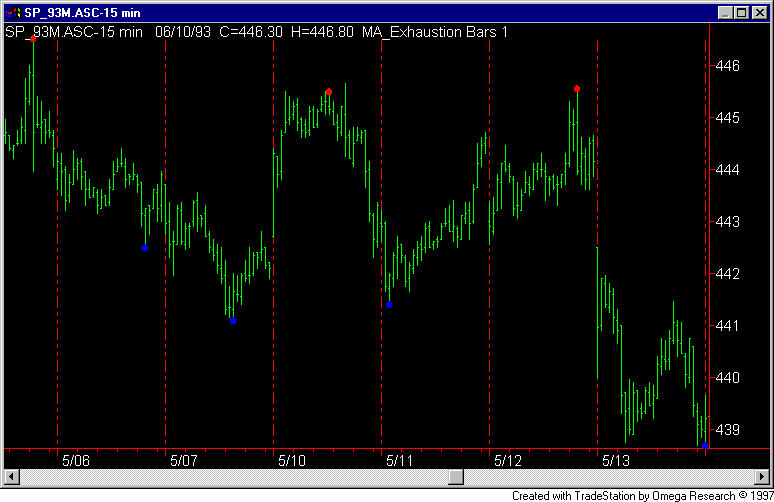Viewport: 774px width, 502px height.
Task: Click the horizontal scrollbar thumb
Action: pos(456,477)
